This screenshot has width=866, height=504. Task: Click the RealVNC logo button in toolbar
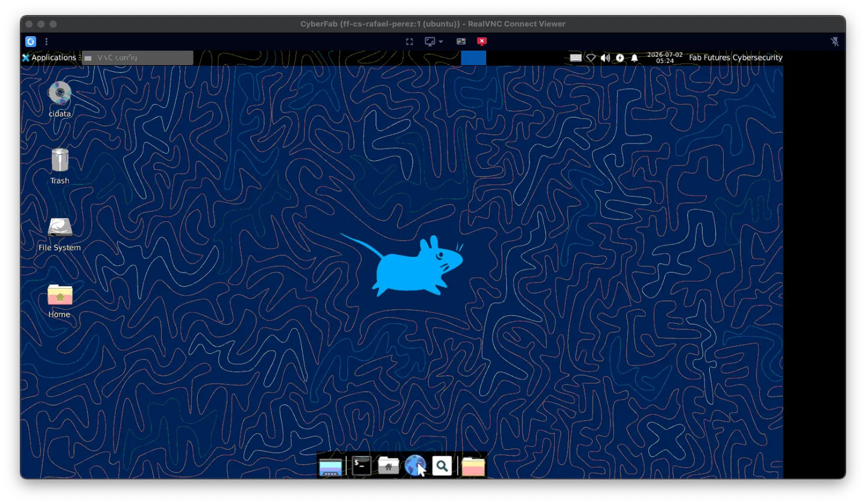tap(31, 42)
